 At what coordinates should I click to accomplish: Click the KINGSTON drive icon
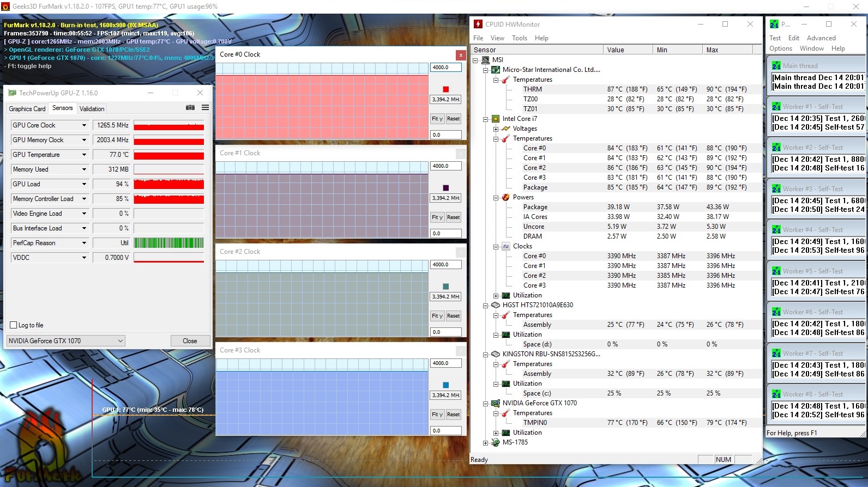click(496, 354)
